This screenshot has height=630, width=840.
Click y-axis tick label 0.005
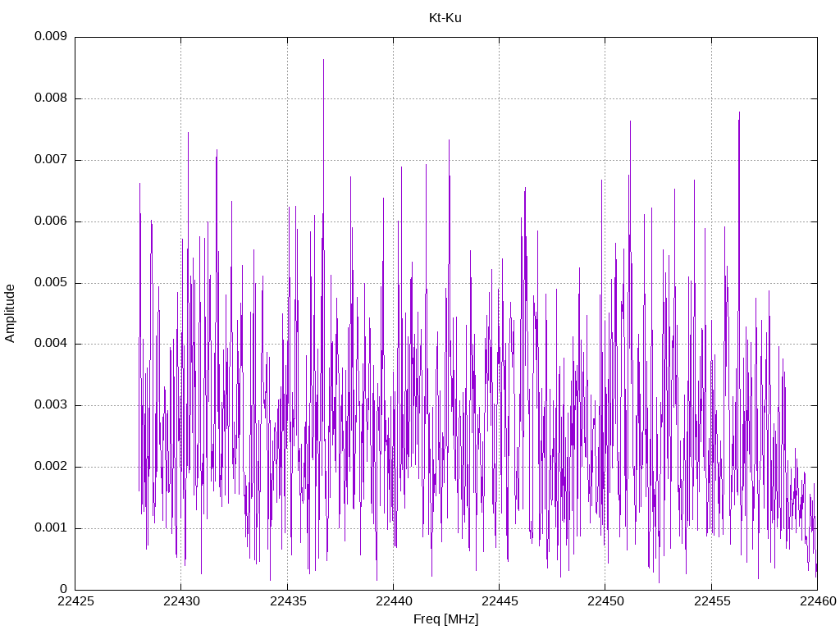(51, 282)
